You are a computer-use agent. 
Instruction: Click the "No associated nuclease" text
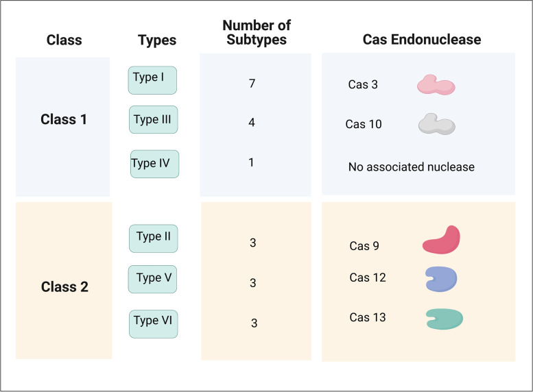[x=411, y=167]
